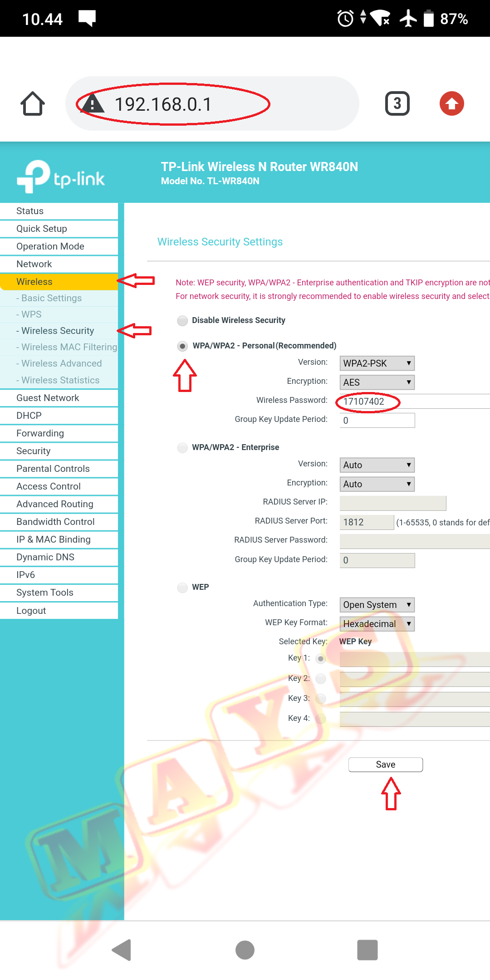Click the Enterprise Group Key Update Period field
This screenshot has width=490, height=980.
click(x=377, y=560)
